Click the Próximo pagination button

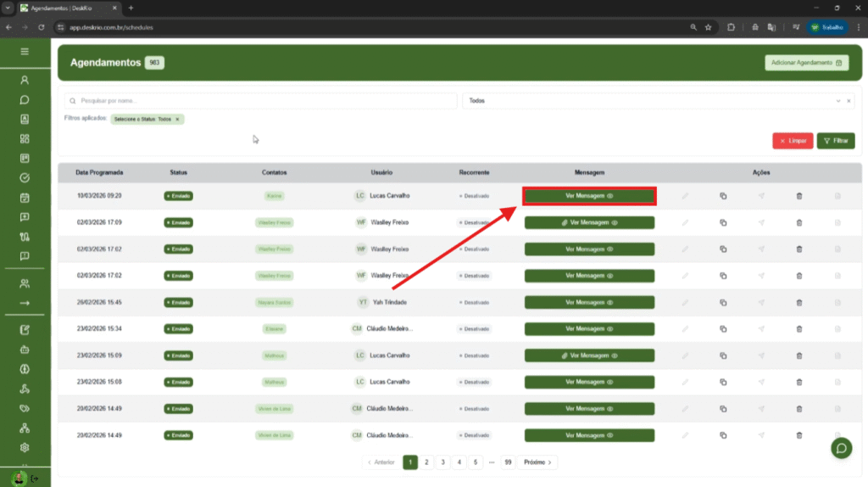click(x=537, y=462)
